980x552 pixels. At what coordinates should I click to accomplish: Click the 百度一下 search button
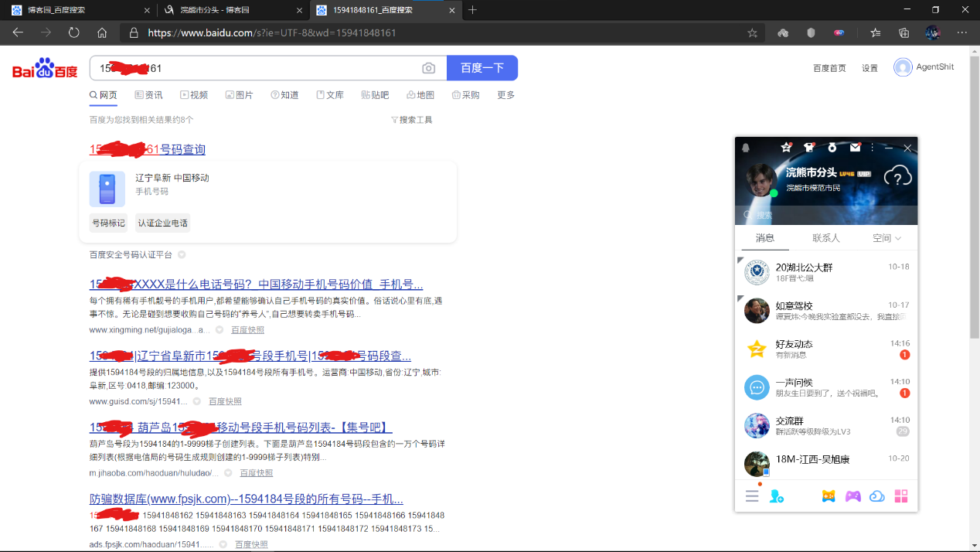[x=482, y=68]
